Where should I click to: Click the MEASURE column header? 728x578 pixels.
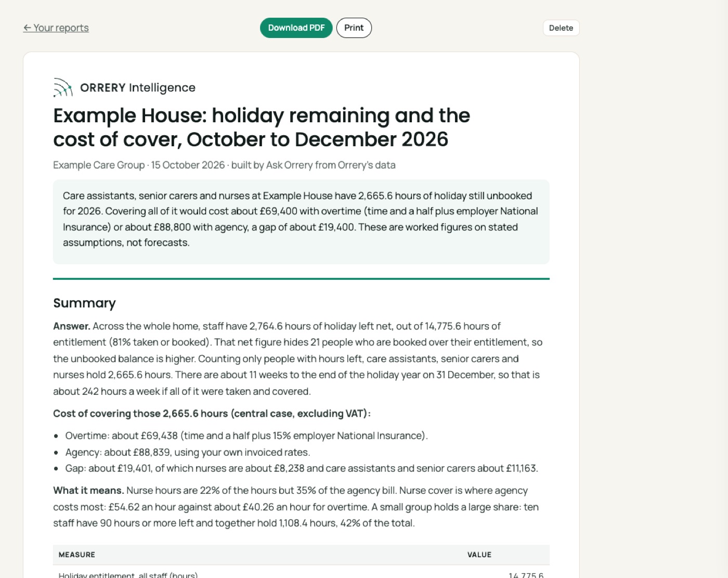77,555
